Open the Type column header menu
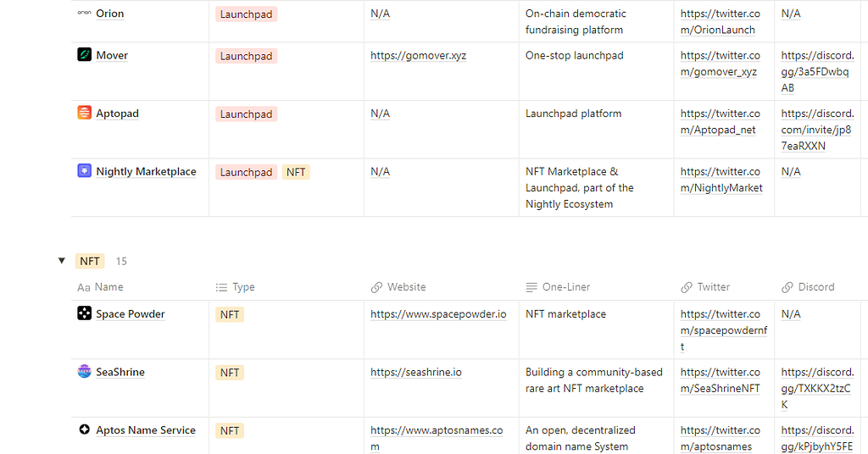 point(243,287)
